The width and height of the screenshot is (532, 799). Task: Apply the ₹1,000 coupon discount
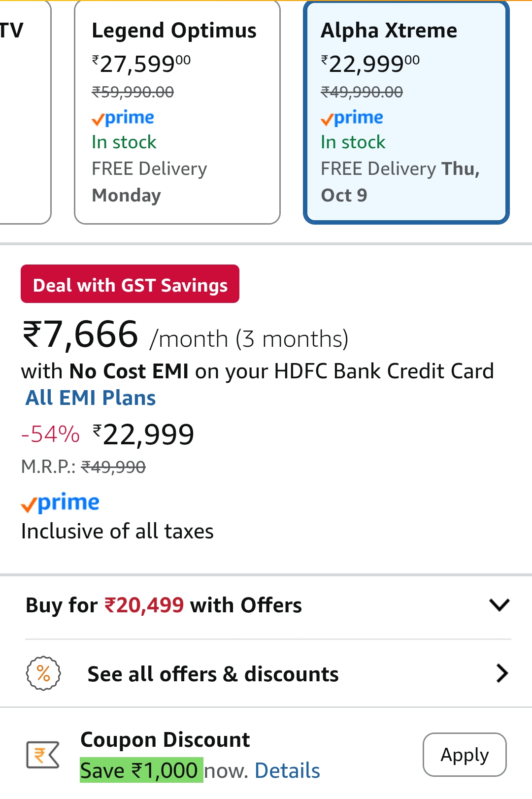[464, 755]
